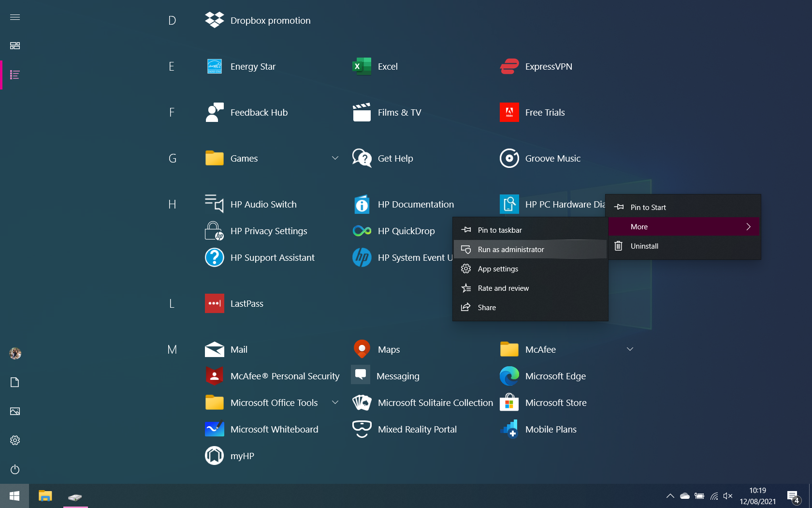Open HP System Event Utility icon

362,257
